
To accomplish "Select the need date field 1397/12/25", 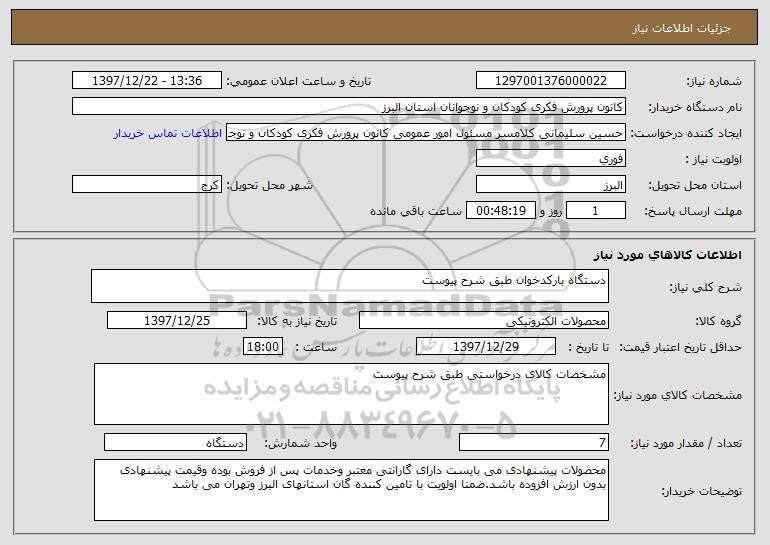I will [177, 321].
